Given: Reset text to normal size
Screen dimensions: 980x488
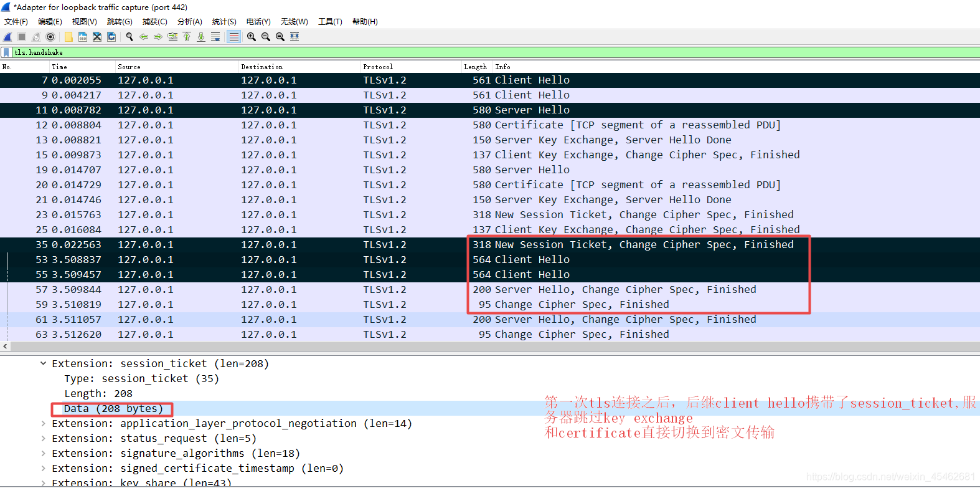Looking at the screenshot, I should (280, 37).
